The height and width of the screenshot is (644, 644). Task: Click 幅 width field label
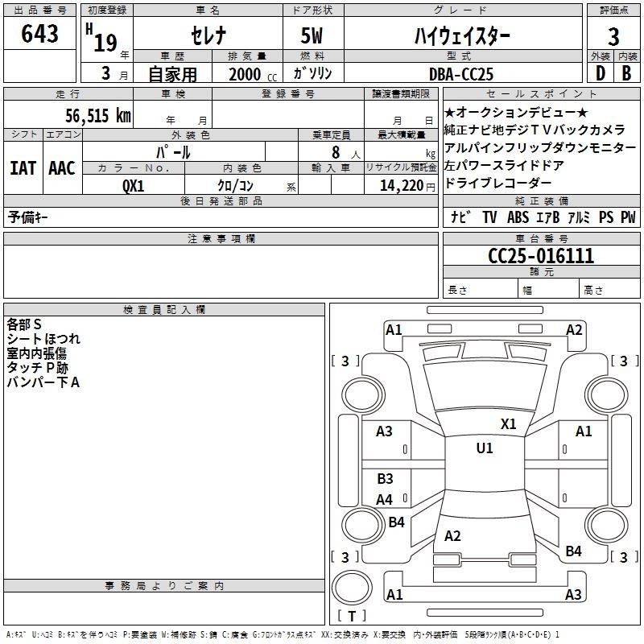[527, 291]
